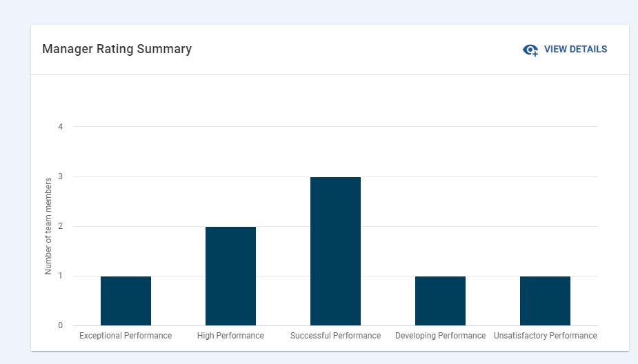Click the Unsatisfactory Performance axis label
The image size is (638, 364).
click(545, 336)
